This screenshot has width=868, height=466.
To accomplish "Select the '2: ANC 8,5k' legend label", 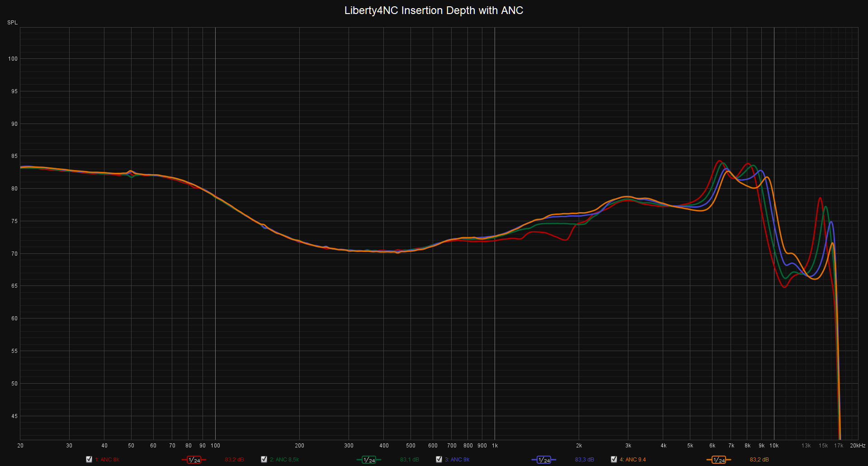I will coord(284,460).
